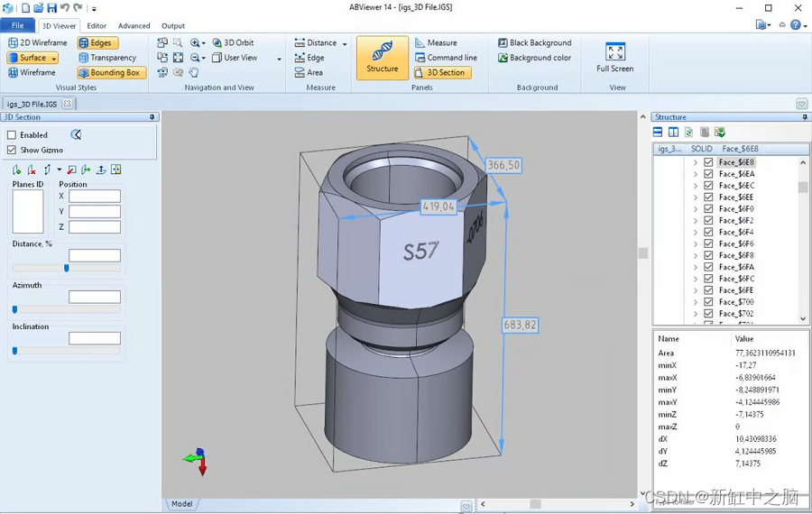Open the Command line panel
Screen dimensions: 812x514
446,58
